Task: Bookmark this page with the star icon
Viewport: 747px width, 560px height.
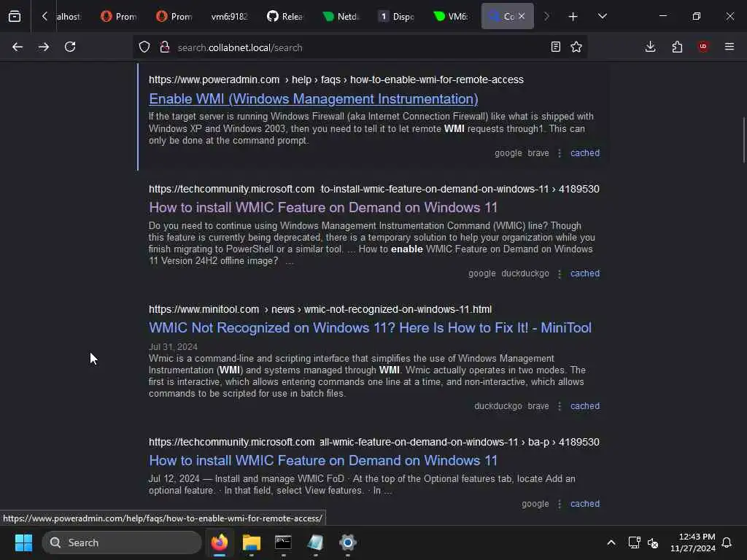Action: pos(576,47)
